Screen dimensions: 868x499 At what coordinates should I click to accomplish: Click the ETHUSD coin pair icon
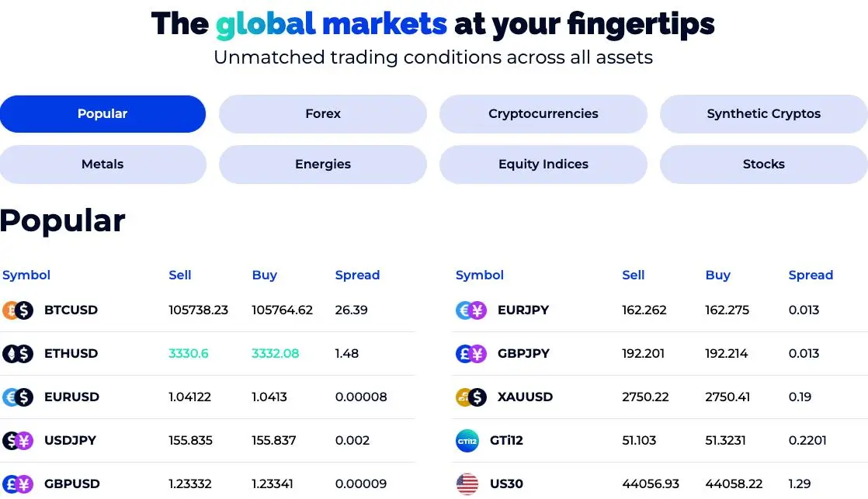(18, 354)
